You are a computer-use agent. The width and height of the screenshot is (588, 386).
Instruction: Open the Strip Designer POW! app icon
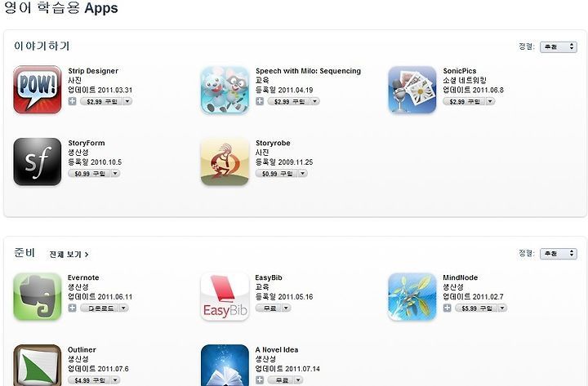(x=37, y=90)
